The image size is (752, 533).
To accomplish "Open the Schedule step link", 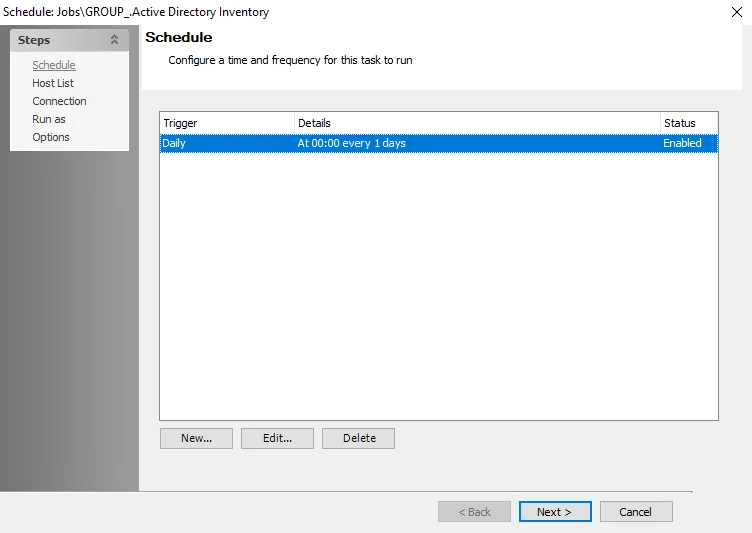I will pyautogui.click(x=54, y=65).
